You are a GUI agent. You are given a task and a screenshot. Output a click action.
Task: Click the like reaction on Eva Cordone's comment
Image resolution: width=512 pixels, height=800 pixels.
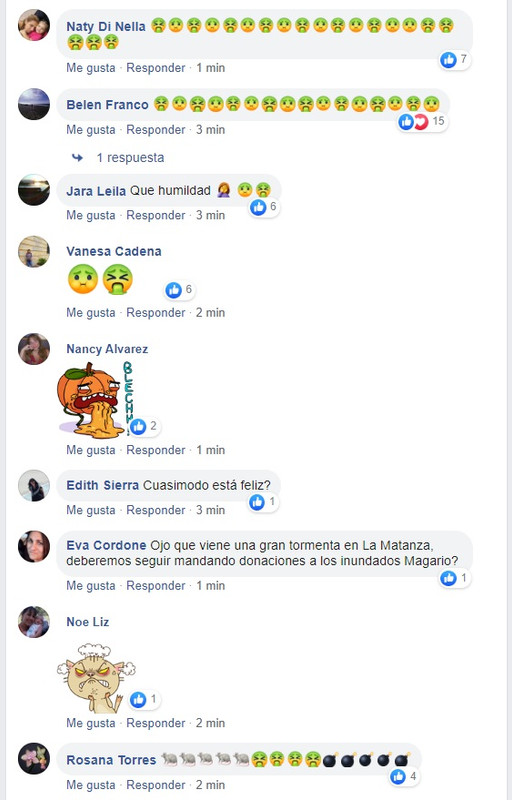(x=448, y=578)
